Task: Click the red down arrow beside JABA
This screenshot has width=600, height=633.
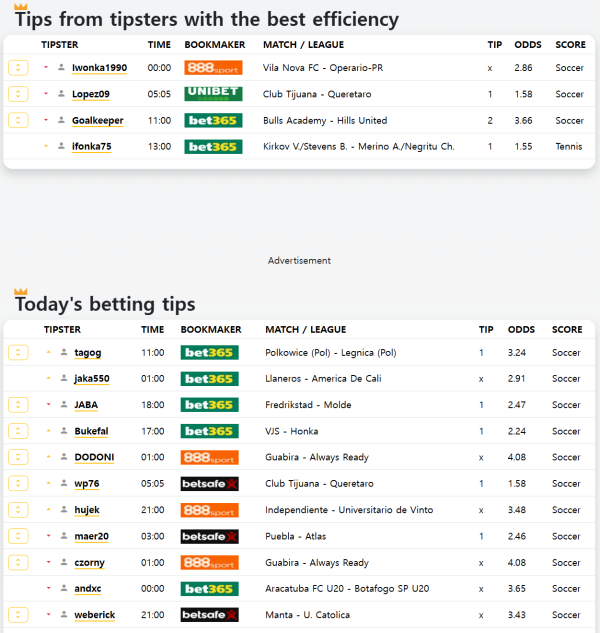Action: (x=48, y=405)
